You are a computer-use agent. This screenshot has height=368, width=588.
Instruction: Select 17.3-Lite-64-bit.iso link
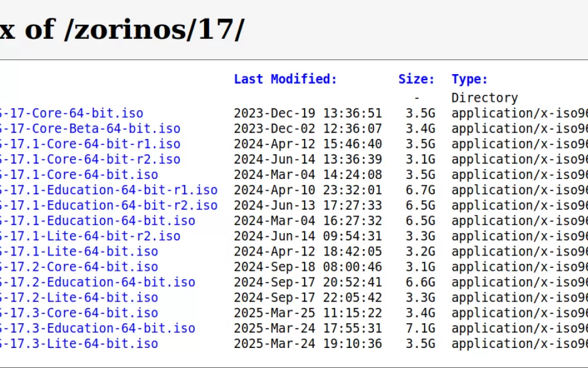pyautogui.click(x=79, y=344)
